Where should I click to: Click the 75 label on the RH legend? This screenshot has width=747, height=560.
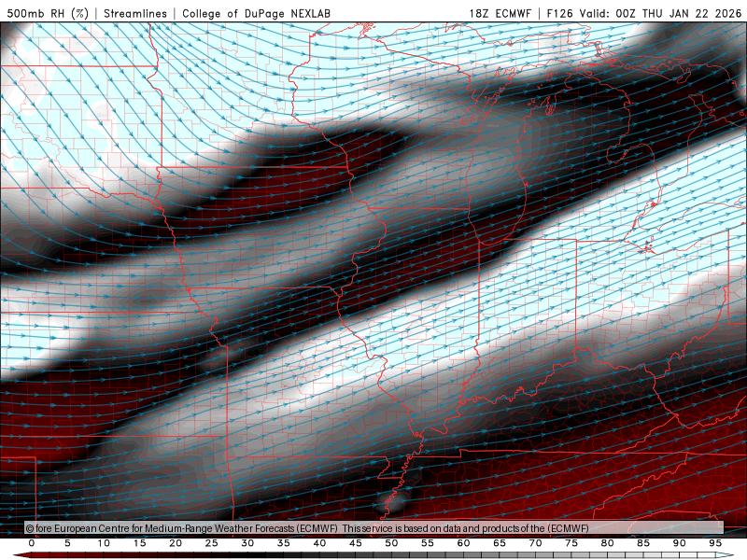pos(571,543)
